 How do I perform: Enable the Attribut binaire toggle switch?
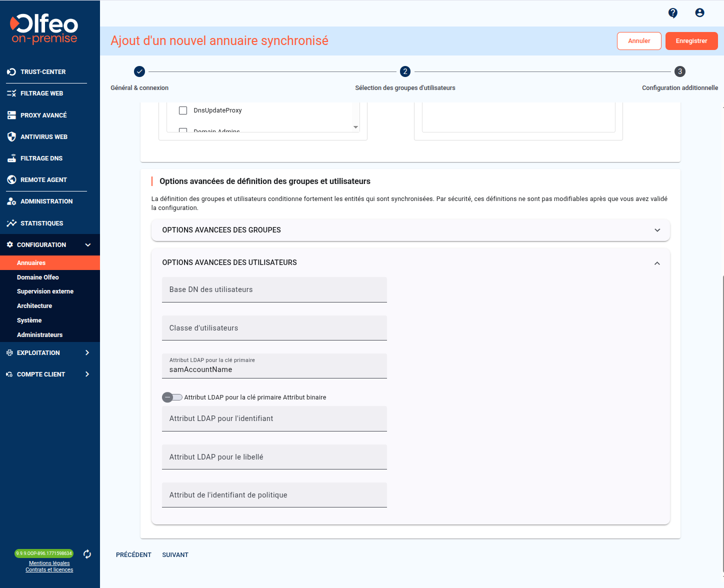172,397
